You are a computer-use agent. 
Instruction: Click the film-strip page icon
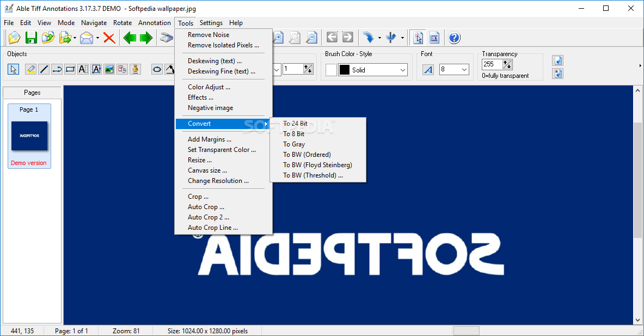pyautogui.click(x=434, y=38)
